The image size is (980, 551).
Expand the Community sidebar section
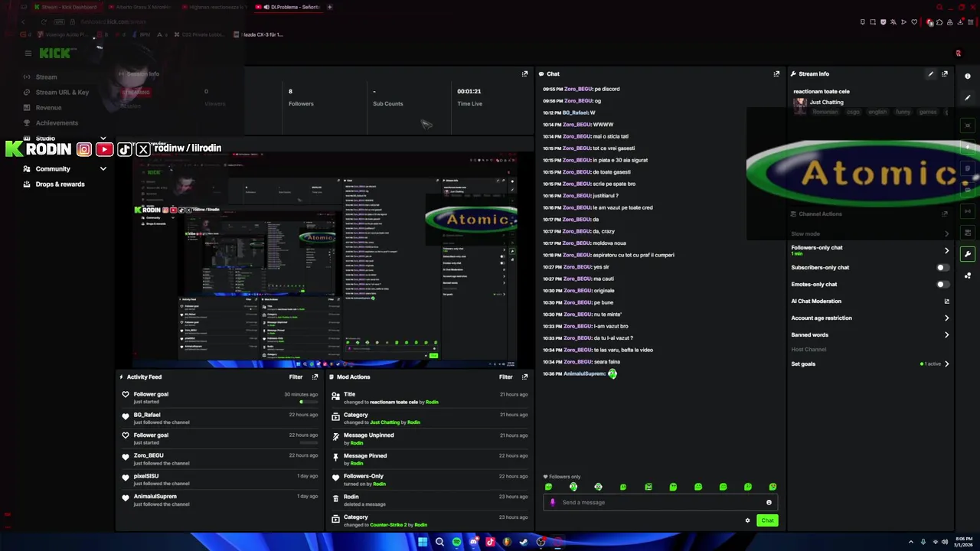tap(103, 169)
